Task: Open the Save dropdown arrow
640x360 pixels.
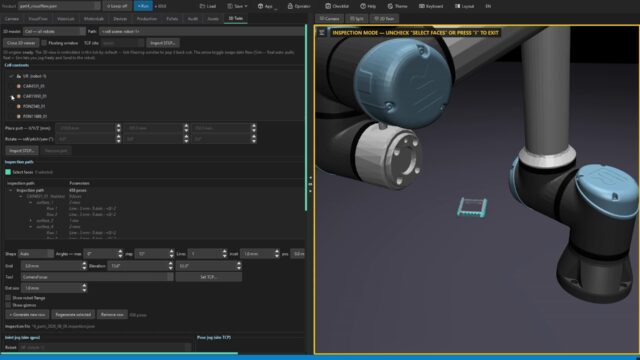Action: click(x=246, y=6)
